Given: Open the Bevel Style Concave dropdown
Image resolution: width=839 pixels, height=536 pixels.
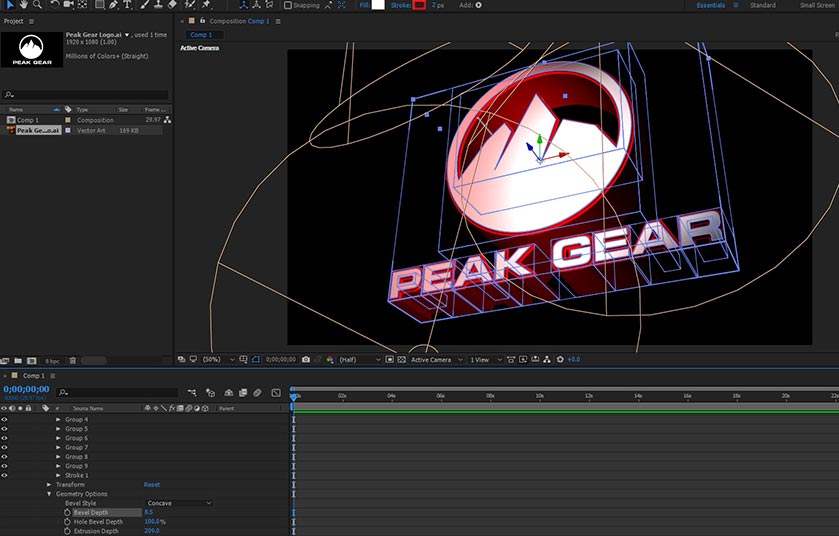Looking at the screenshot, I should point(179,503).
